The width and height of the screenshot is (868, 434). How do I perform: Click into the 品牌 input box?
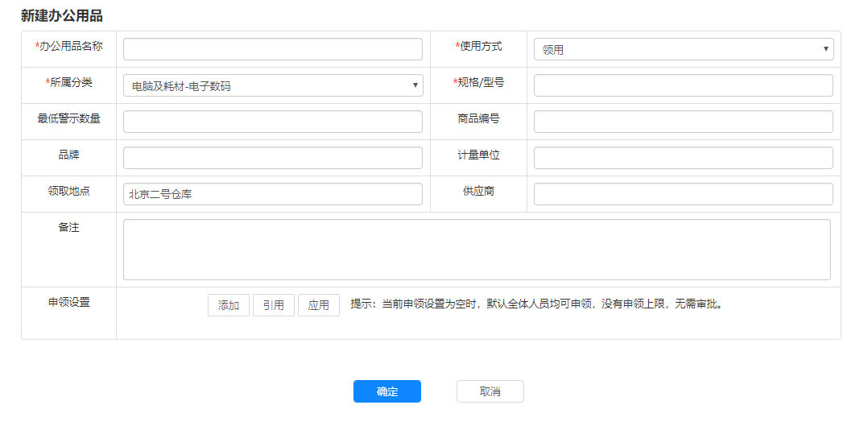pos(272,158)
